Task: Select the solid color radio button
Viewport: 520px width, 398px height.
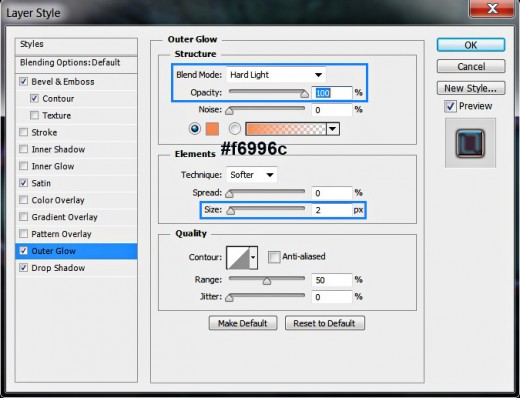Action: [x=195, y=129]
